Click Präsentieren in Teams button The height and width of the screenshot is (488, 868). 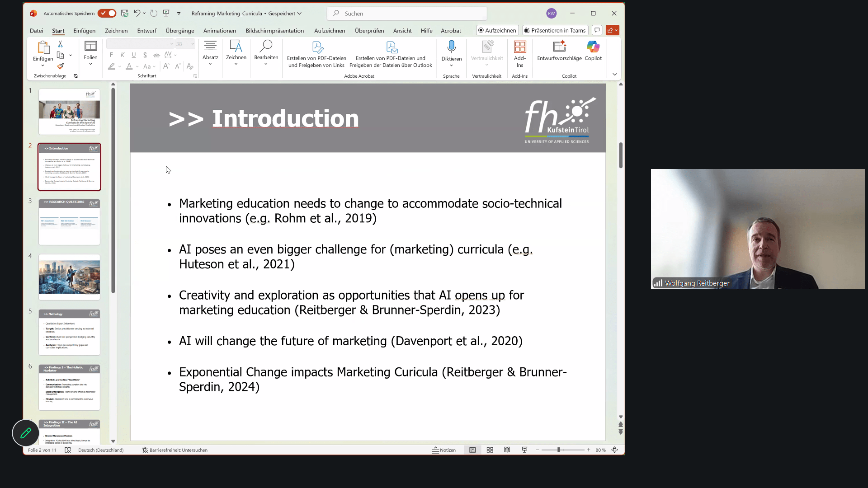coord(555,30)
